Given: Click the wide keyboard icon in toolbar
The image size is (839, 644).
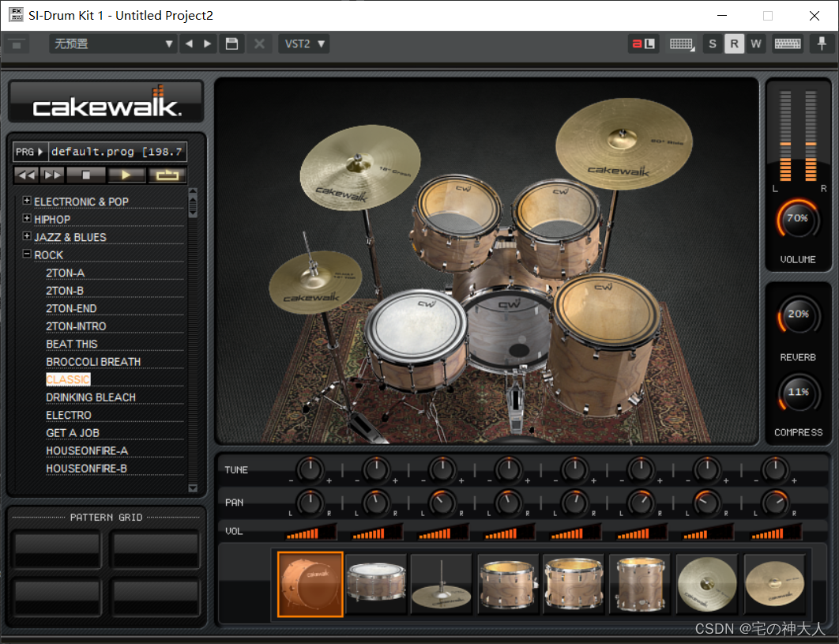Looking at the screenshot, I should (x=788, y=44).
